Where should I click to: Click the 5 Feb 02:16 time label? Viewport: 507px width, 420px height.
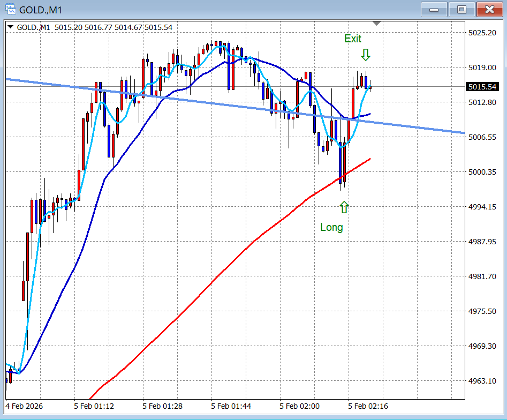pos(368,406)
